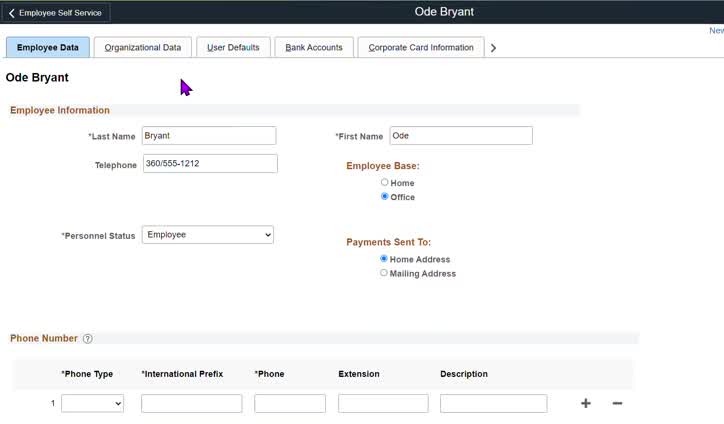Click the phone Description field
This screenshot has width=724, height=424.
point(494,403)
